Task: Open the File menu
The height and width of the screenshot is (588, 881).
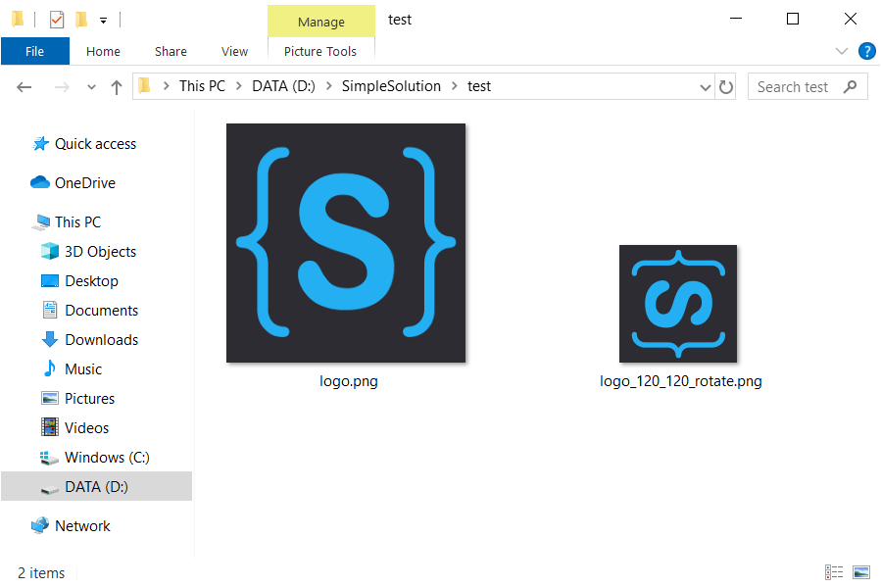Action: click(34, 51)
